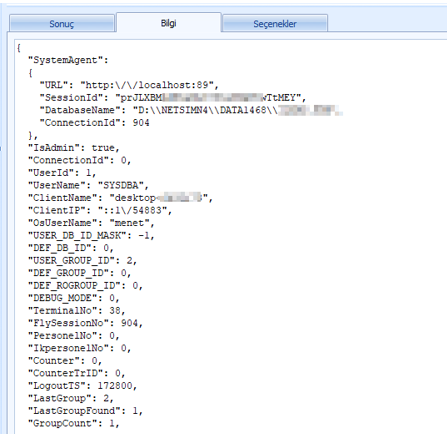
Task: Select the Bilgi tab
Action: [169, 23]
